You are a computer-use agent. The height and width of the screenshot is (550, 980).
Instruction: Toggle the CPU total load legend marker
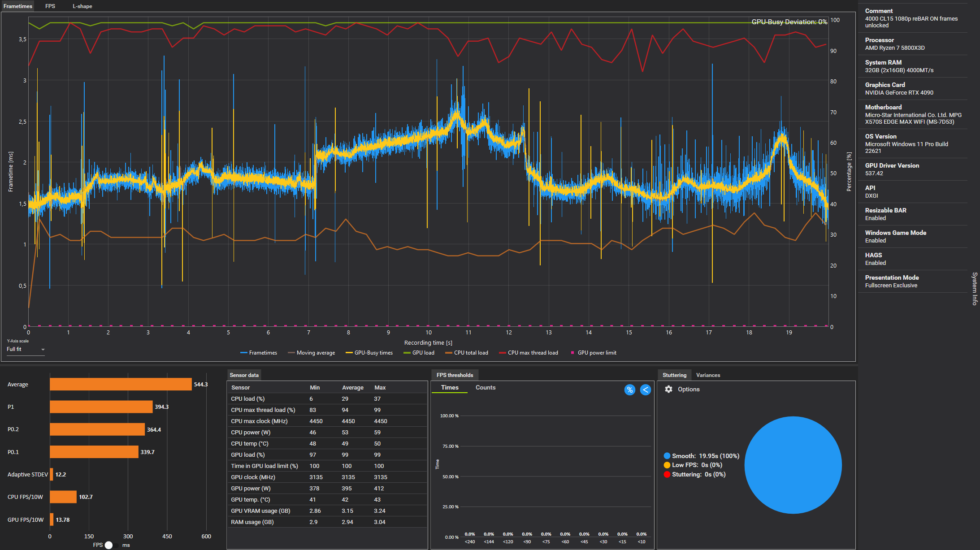point(449,353)
